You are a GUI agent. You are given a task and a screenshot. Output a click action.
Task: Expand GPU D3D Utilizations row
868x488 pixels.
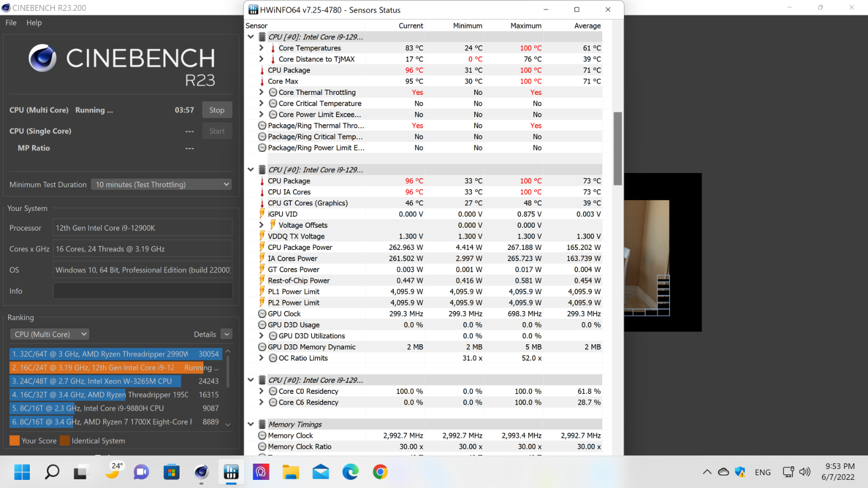point(261,336)
